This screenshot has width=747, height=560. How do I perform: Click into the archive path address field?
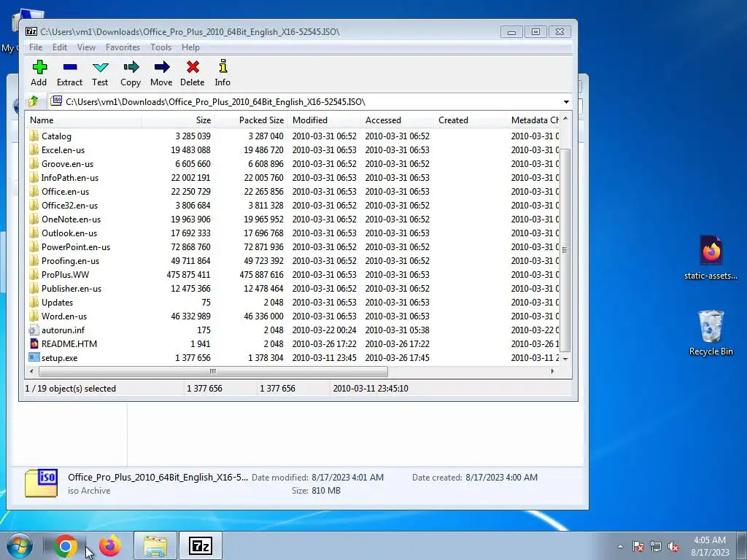point(305,102)
